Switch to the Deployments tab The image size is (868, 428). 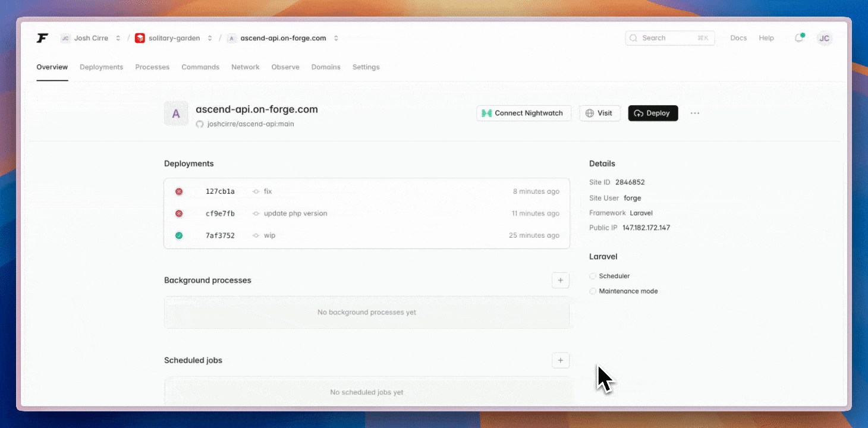(101, 67)
